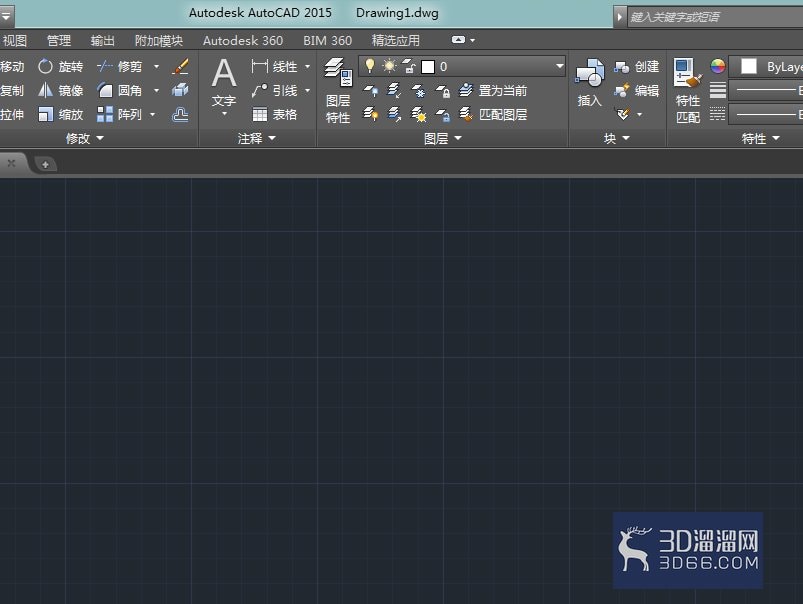Open the Layer Properties (图层特性) manager

(338, 91)
